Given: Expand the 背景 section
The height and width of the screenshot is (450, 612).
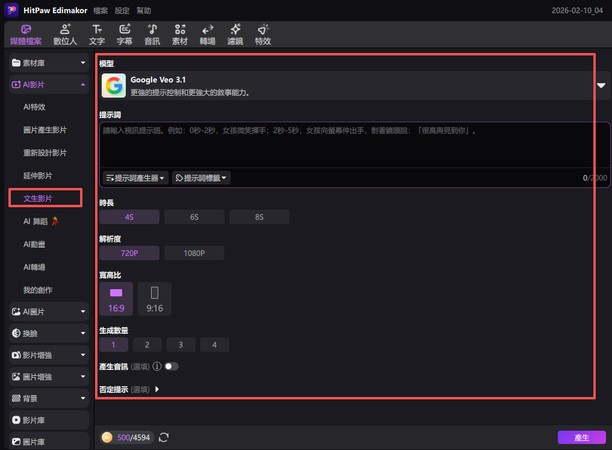Looking at the screenshot, I should (x=49, y=398).
